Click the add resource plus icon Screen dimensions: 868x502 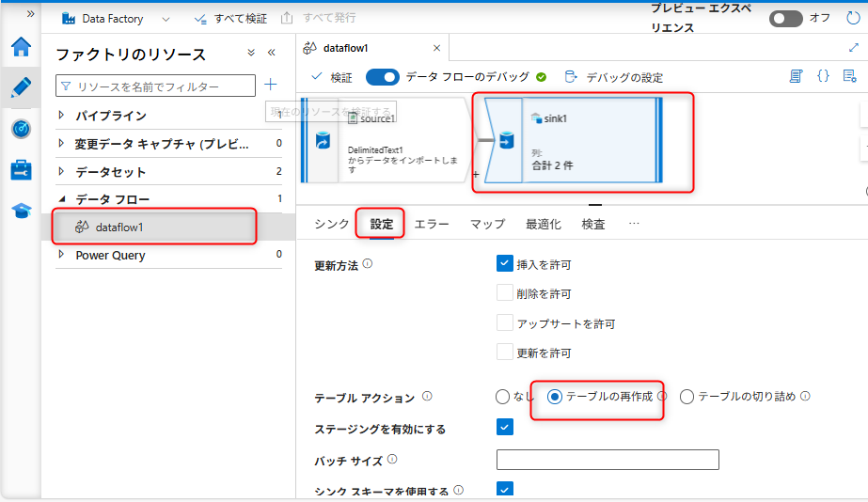pos(270,84)
